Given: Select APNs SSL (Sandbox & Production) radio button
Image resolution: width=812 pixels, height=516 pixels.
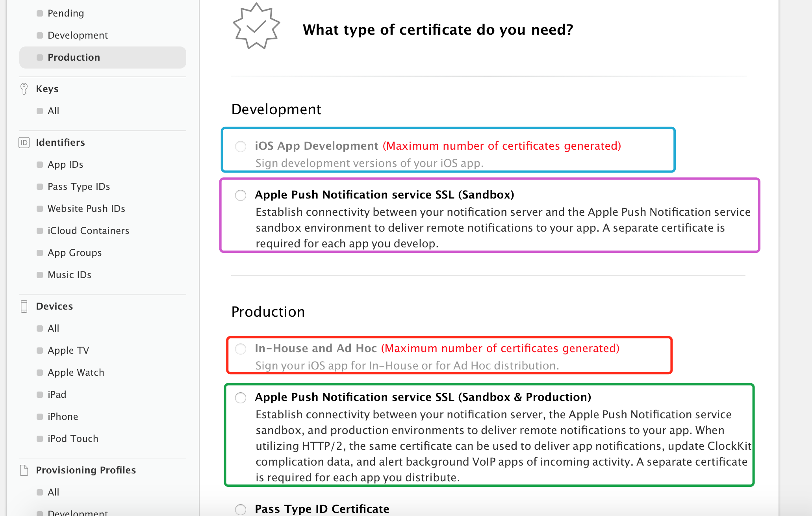Looking at the screenshot, I should [x=241, y=398].
